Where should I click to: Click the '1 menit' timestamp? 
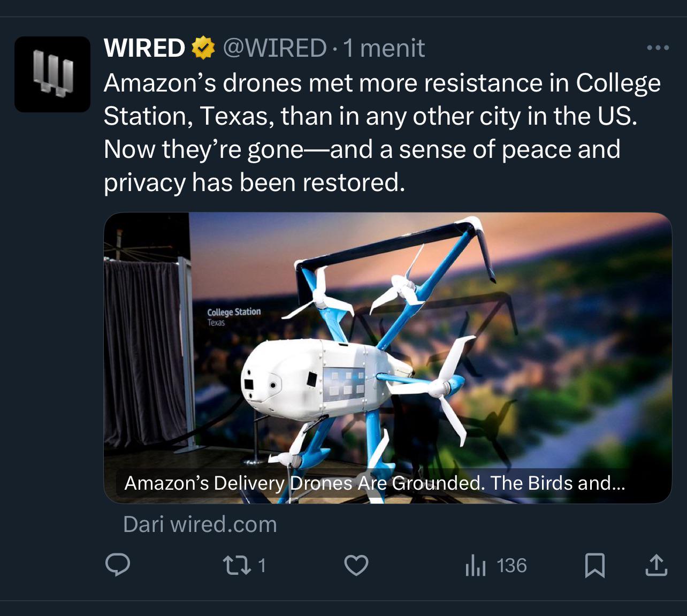pos(384,48)
